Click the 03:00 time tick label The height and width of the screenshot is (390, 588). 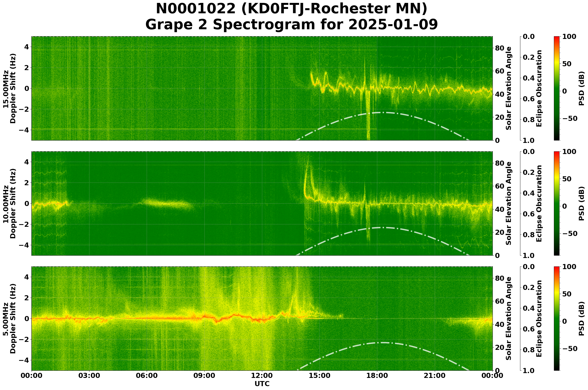[x=89, y=376]
